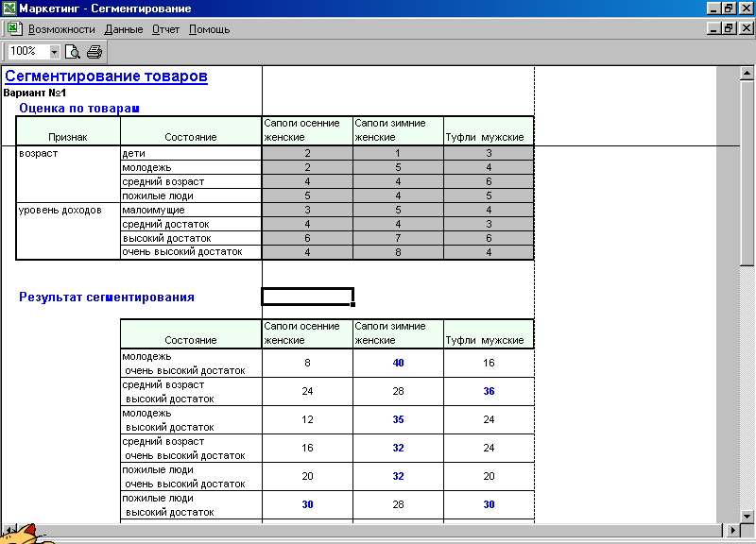Select the empty highlighted cell beside Результат сегментирования

308,297
